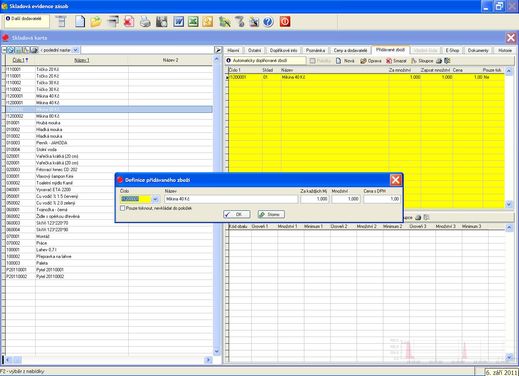This screenshot has width=519, height=376.
Task: Click the Za každých Mj field
Action: (314, 199)
